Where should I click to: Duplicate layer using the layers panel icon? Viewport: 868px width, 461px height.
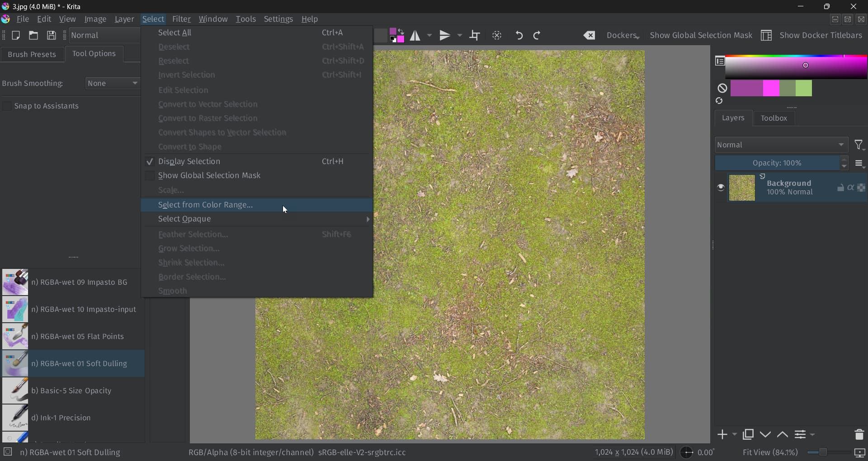[x=748, y=435]
